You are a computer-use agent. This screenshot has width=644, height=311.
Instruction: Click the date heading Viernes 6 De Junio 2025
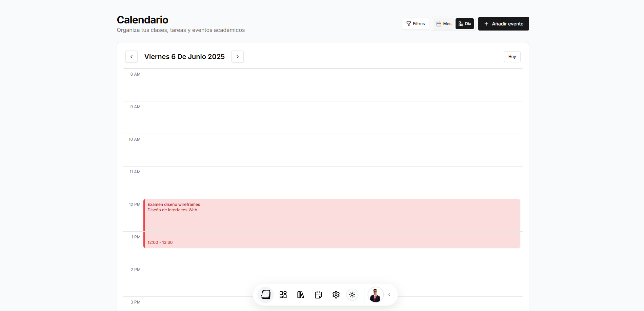pos(184,57)
